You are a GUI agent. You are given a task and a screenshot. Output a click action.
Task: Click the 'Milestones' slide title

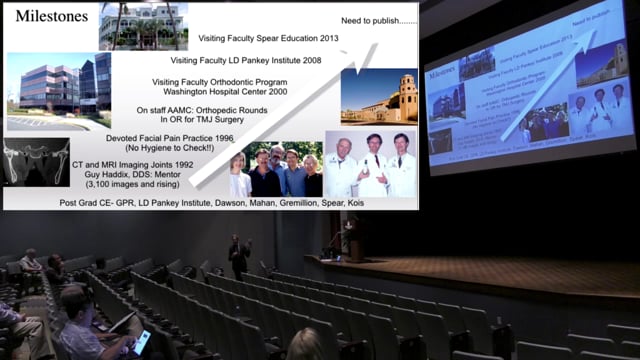coord(52,16)
